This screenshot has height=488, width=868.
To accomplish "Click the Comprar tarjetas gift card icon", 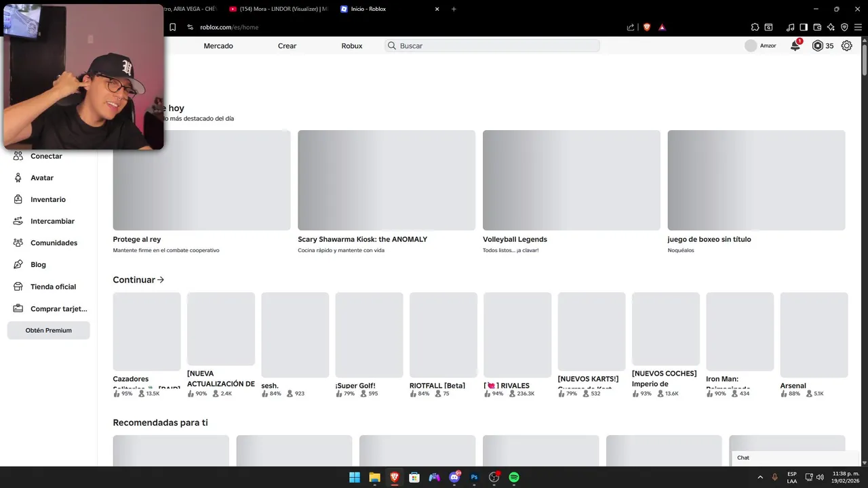I will 18,308.
